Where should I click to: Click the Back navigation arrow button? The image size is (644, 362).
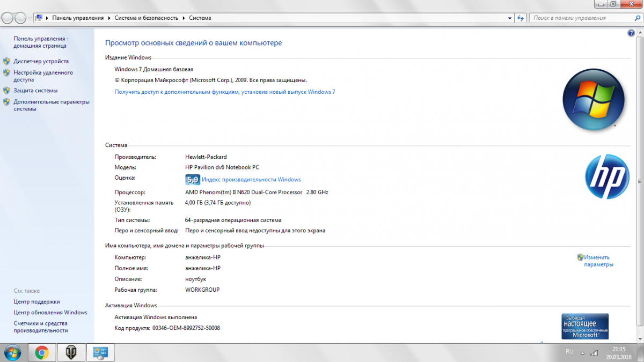(7, 18)
